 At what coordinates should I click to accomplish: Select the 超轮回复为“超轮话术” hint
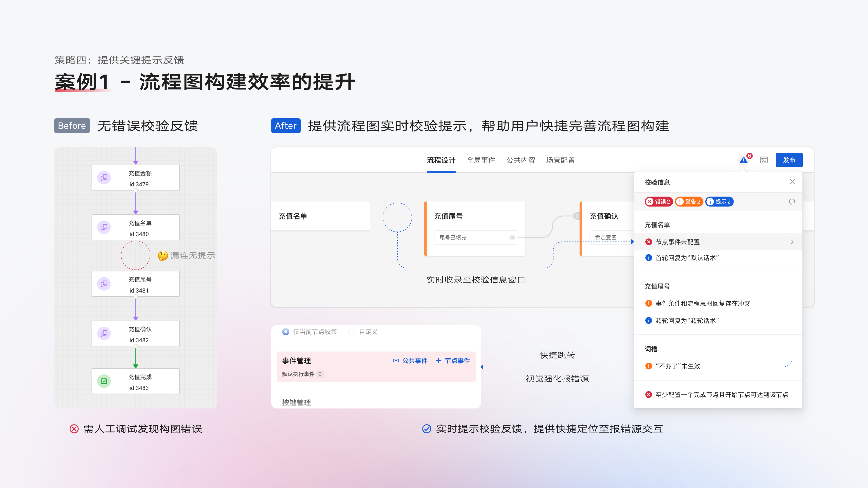(x=687, y=321)
